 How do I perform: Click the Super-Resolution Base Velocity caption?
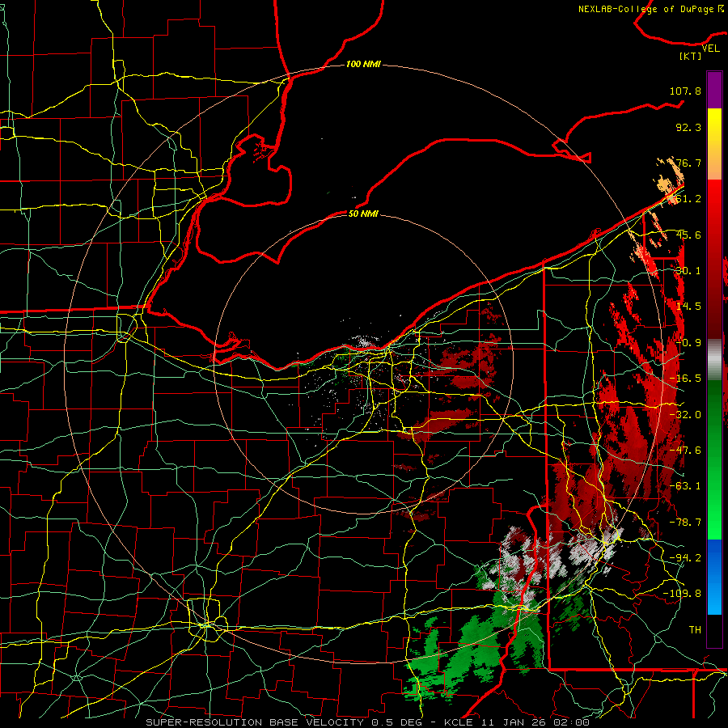367,722
